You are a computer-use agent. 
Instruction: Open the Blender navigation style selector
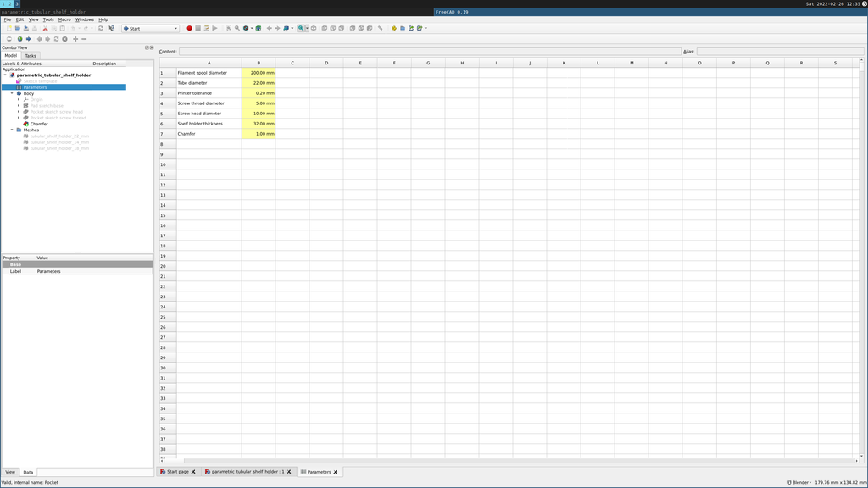pyautogui.click(x=799, y=482)
